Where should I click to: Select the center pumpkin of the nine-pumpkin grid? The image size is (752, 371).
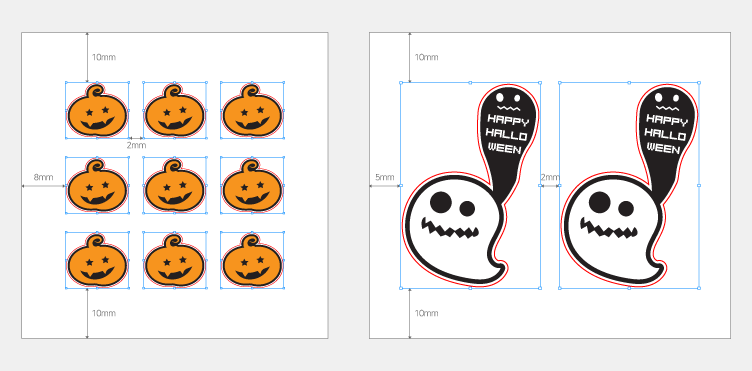pyautogui.click(x=175, y=186)
